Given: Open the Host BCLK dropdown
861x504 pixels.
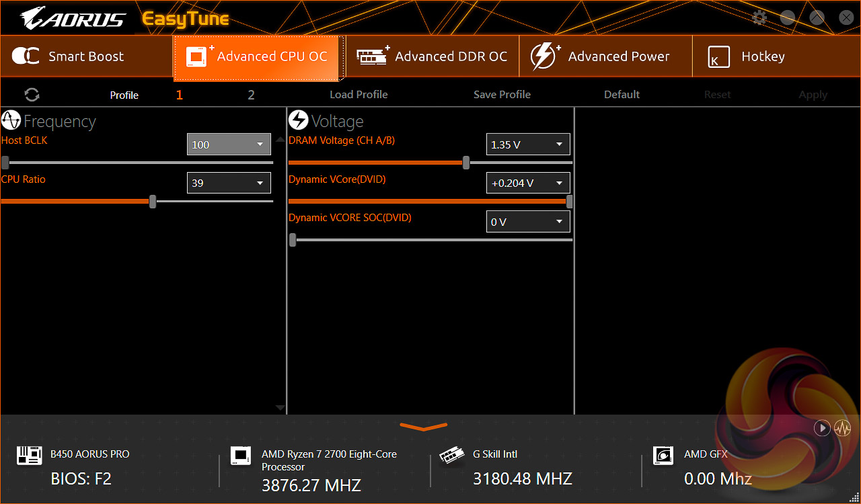Looking at the screenshot, I should click(229, 144).
